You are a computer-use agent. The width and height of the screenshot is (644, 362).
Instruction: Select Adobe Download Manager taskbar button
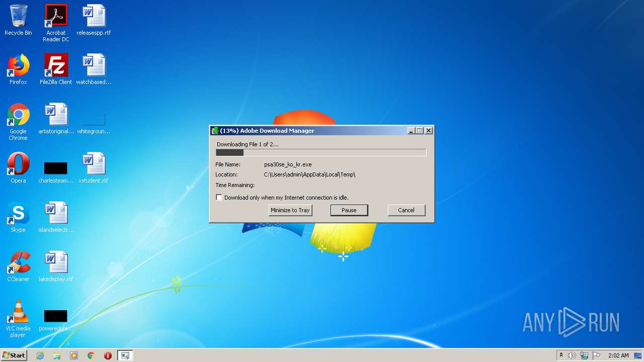click(125, 355)
